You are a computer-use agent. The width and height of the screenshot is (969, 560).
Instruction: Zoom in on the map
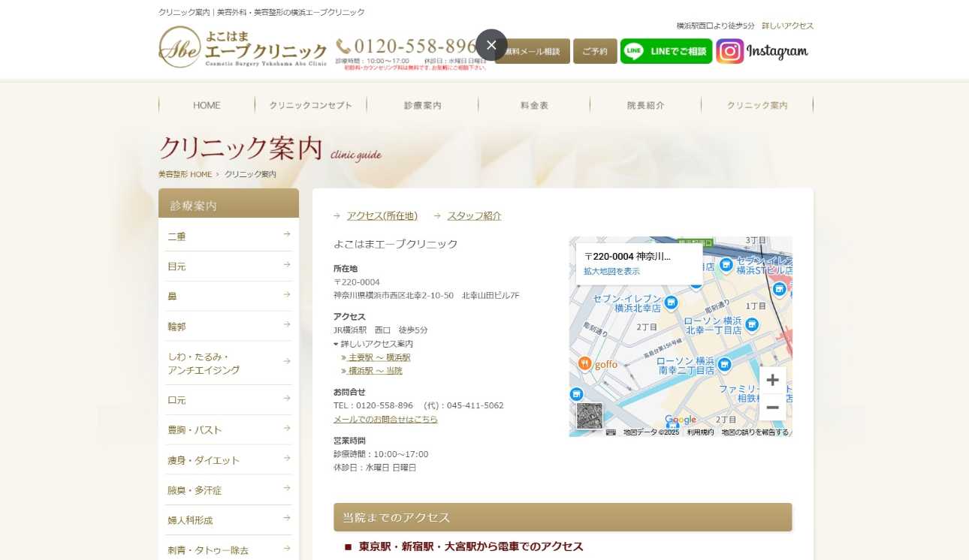click(772, 380)
